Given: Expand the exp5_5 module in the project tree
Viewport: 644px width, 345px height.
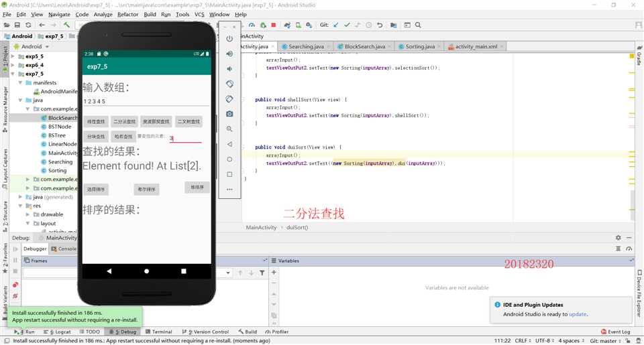Looking at the screenshot, I should coord(13,56).
